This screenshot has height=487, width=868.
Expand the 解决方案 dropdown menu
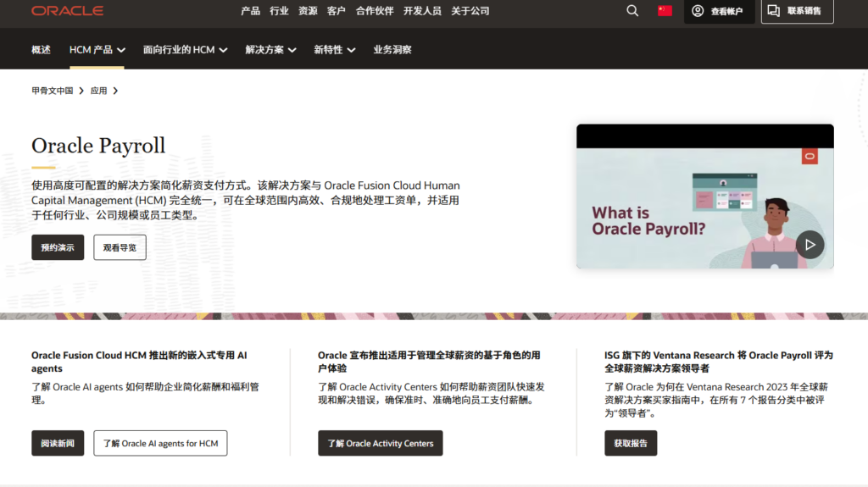[270, 50]
